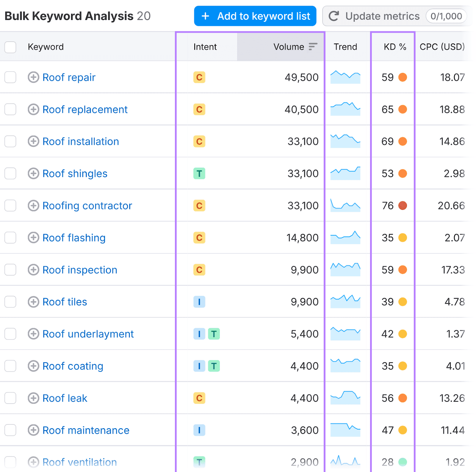Click the trend sparkline for Roof flashing
The image size is (476, 472).
coord(345,237)
